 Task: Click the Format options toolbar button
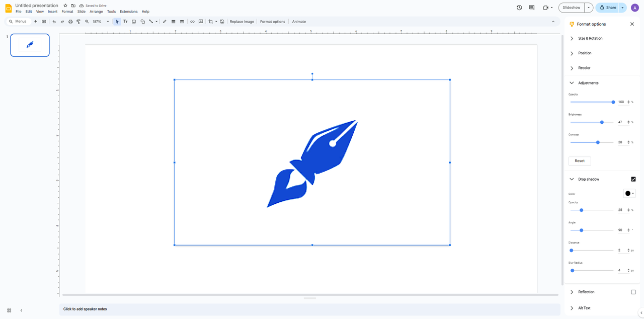tap(273, 22)
